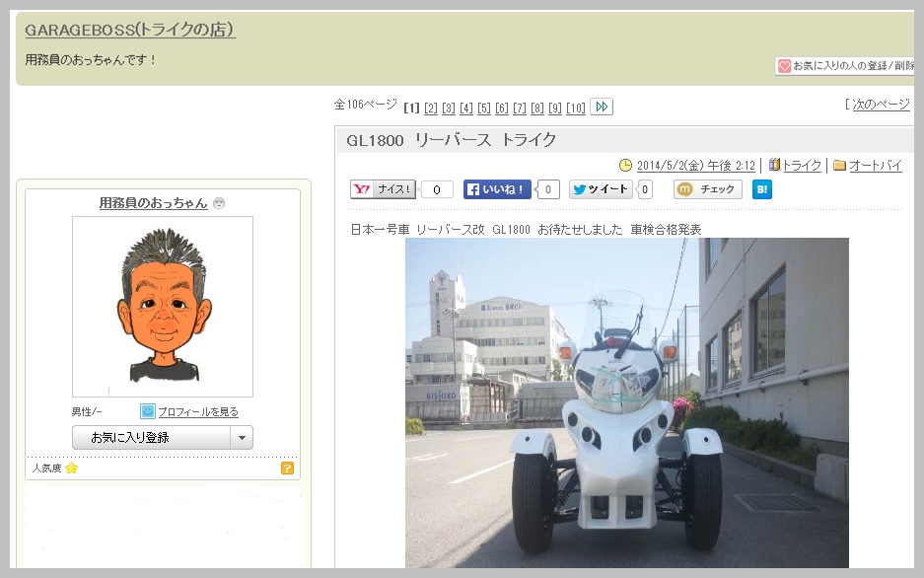Click the cartoon avatar profile image

click(x=163, y=307)
